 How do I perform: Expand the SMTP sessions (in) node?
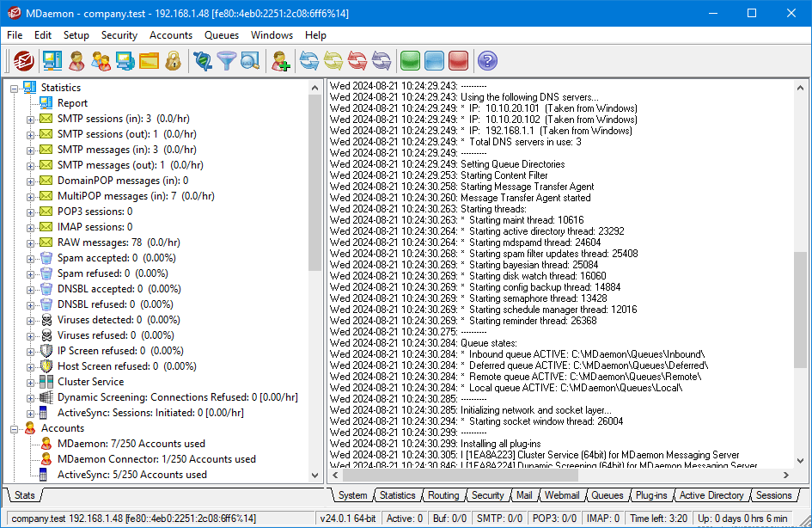31,120
